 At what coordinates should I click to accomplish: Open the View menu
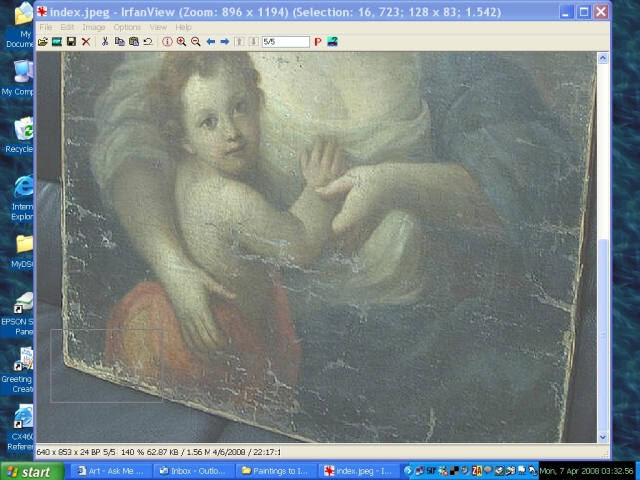pyautogui.click(x=158, y=27)
